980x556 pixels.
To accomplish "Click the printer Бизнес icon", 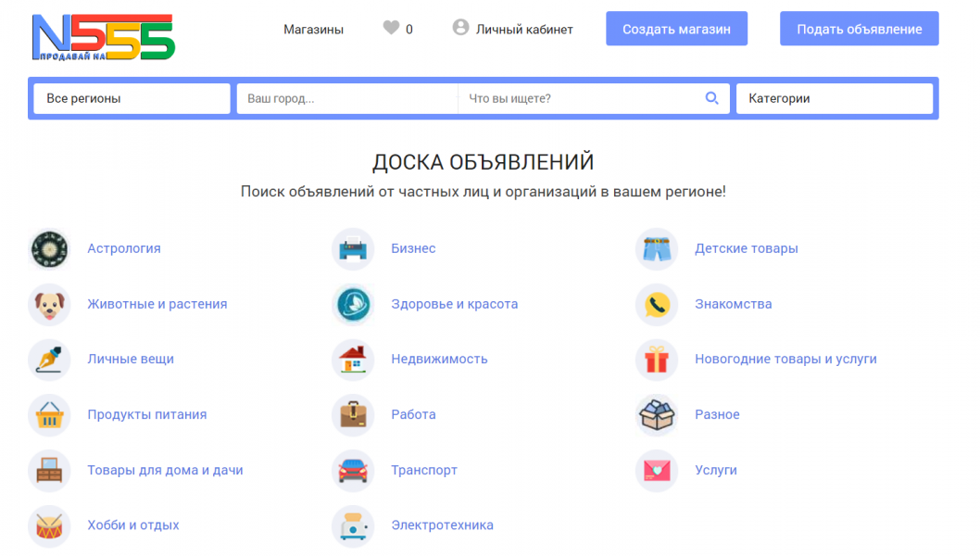I will point(353,249).
